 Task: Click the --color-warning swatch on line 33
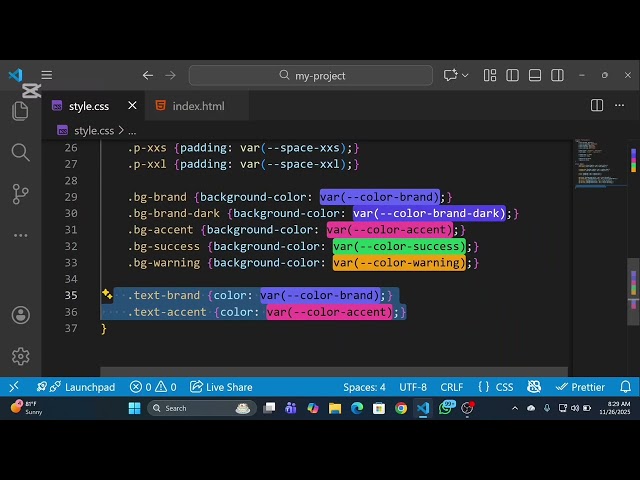coord(399,263)
